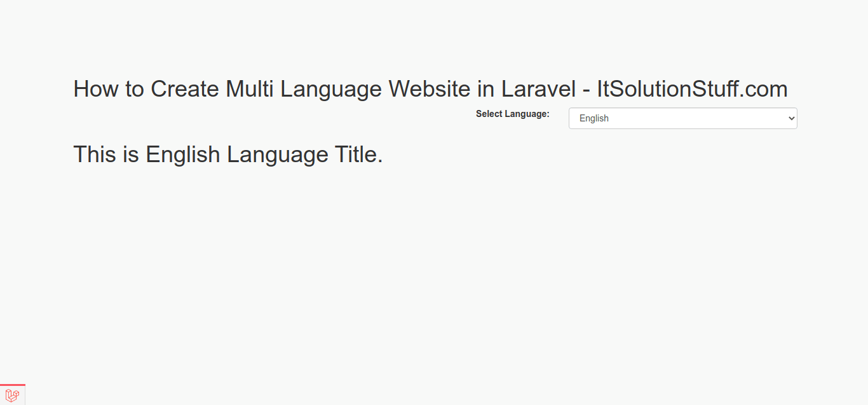Open the Select Language dropdown
The image size is (868, 405).
tap(682, 118)
